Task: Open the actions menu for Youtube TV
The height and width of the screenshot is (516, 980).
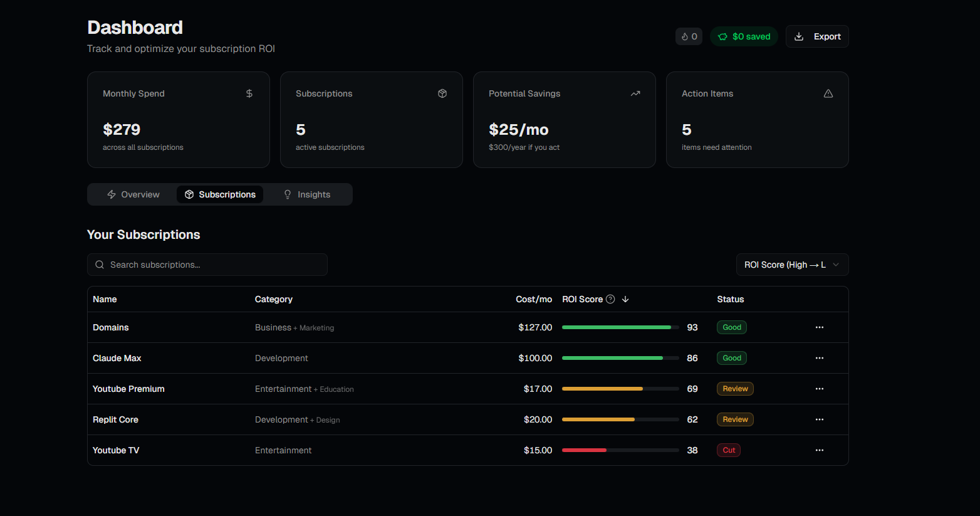Action: (x=820, y=450)
